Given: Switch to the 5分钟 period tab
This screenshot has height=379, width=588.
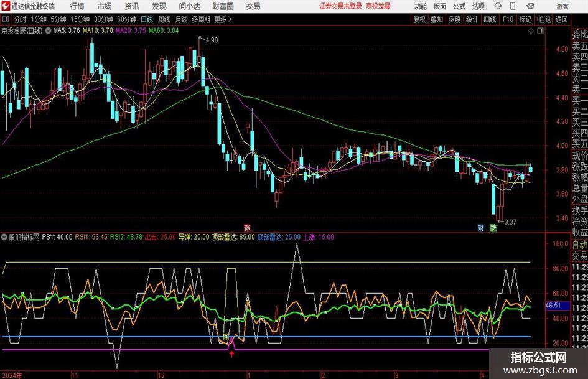Looking at the screenshot, I should [58, 19].
